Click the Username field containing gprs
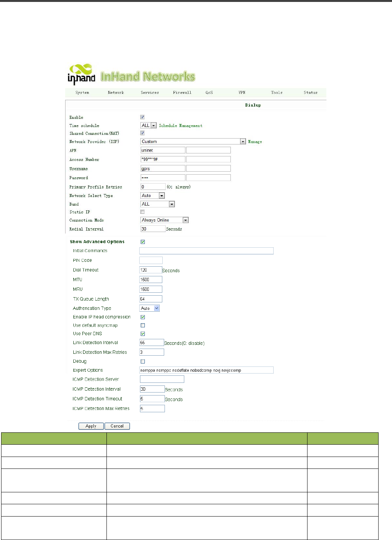 [163, 169]
